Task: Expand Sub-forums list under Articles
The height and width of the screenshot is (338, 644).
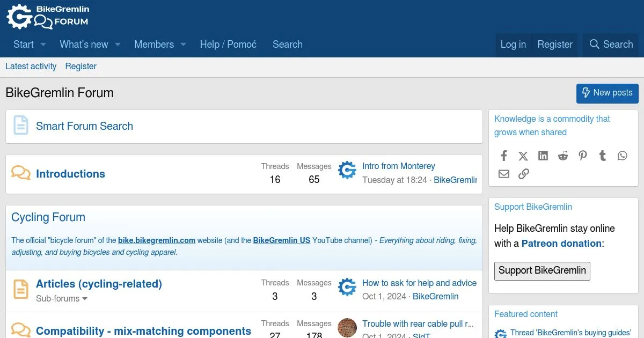Action: tap(62, 299)
